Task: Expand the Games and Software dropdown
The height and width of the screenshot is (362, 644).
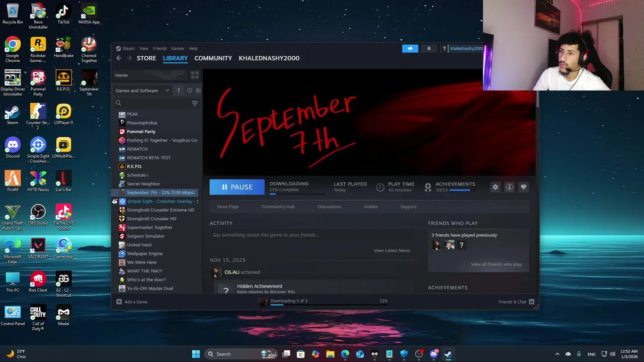Action: [x=142, y=90]
